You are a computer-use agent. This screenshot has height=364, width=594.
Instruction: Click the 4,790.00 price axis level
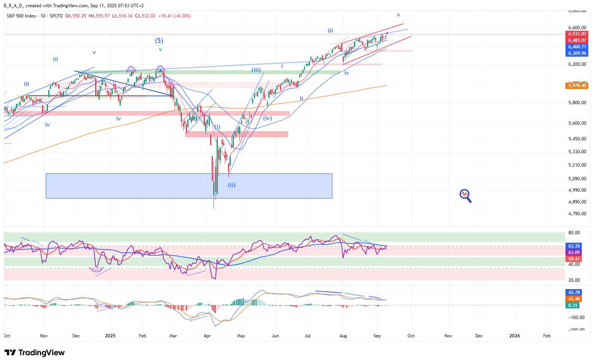[577, 214]
